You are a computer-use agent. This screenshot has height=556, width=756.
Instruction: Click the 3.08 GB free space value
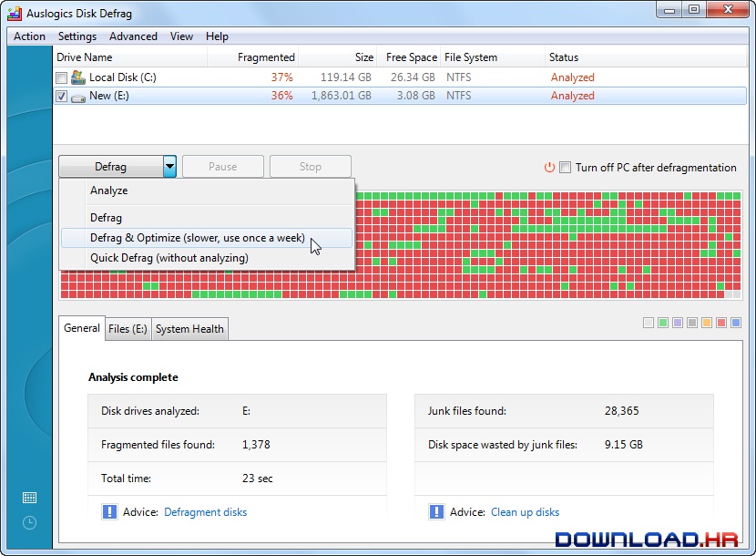(416, 96)
